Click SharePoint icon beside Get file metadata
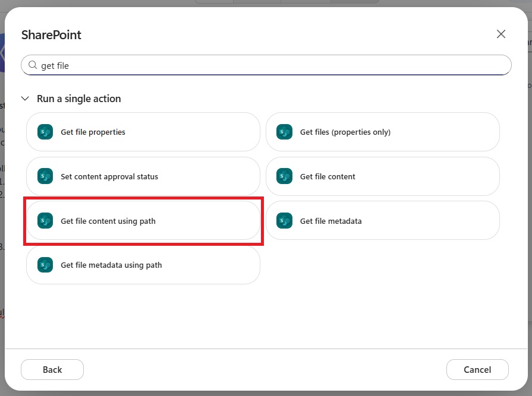 point(284,221)
